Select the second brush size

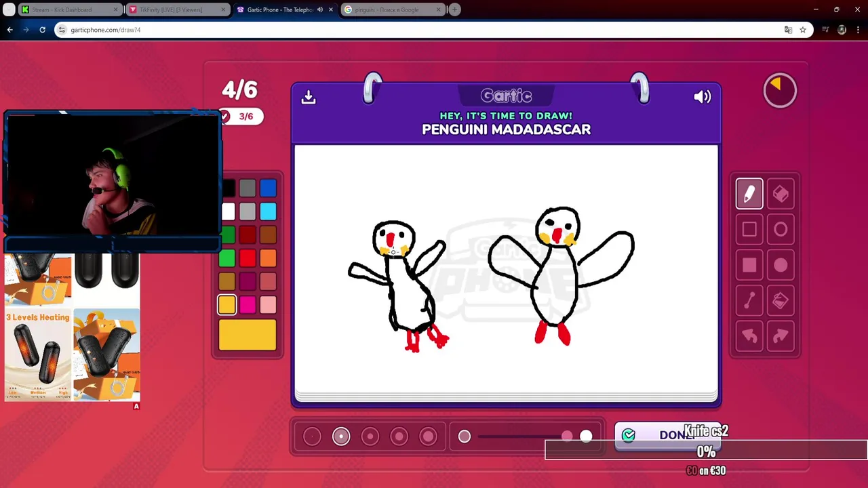click(341, 436)
